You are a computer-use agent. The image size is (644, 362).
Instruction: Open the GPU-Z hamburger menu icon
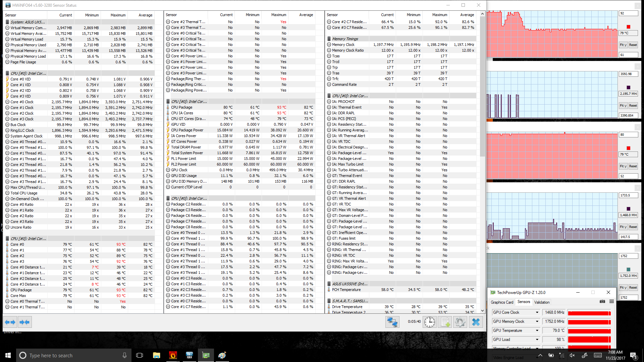tap(611, 302)
